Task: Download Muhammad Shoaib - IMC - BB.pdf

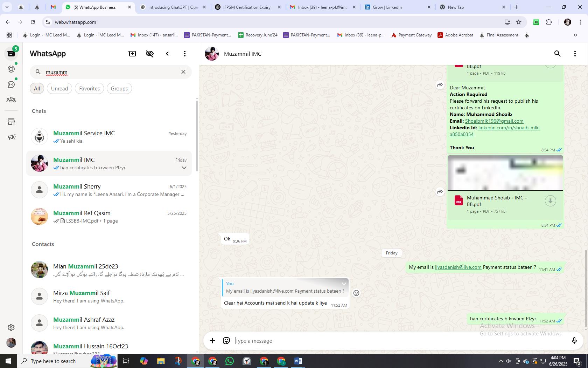Action: (550, 201)
